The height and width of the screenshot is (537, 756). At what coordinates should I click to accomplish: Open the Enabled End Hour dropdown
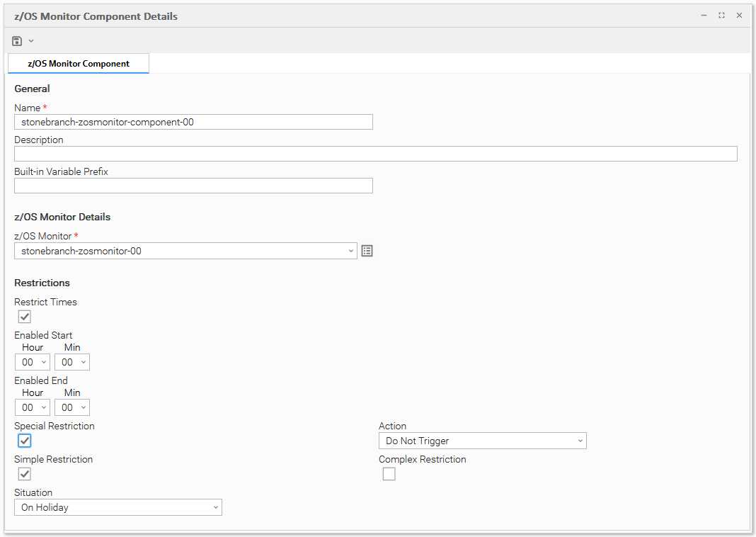click(x=33, y=407)
